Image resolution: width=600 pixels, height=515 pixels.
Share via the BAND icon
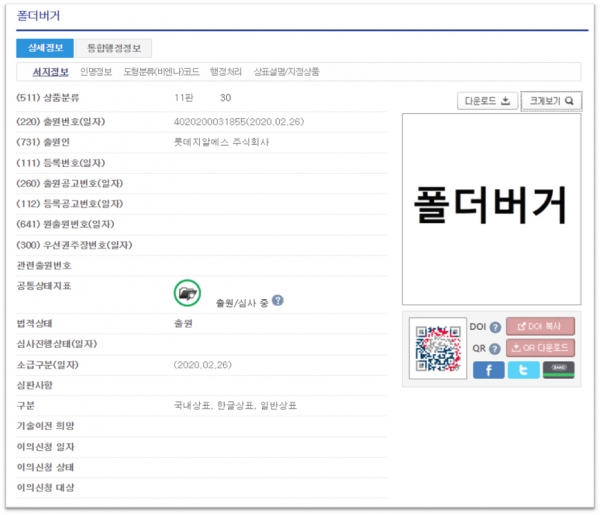click(x=559, y=370)
